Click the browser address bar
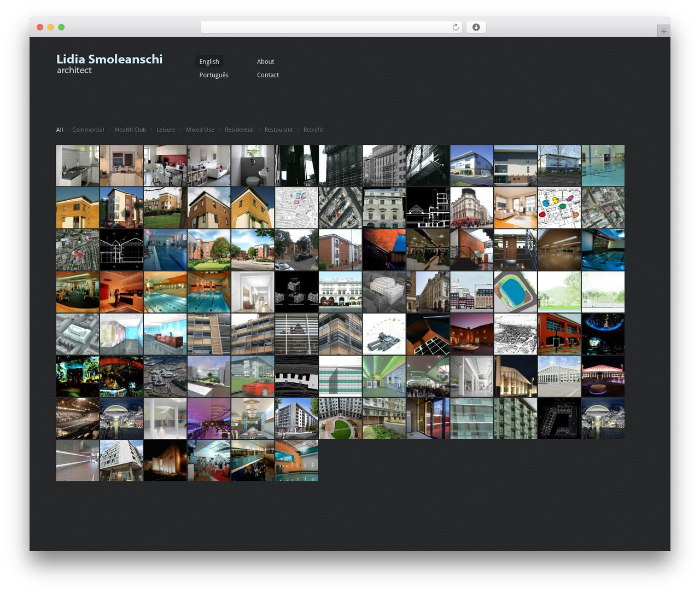This screenshot has width=700, height=593. 331,27
